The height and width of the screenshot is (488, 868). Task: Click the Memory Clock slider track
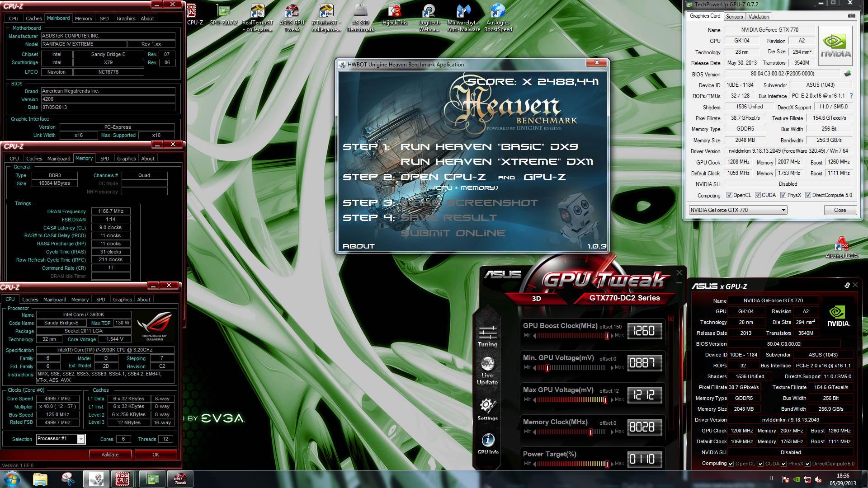tap(571, 432)
